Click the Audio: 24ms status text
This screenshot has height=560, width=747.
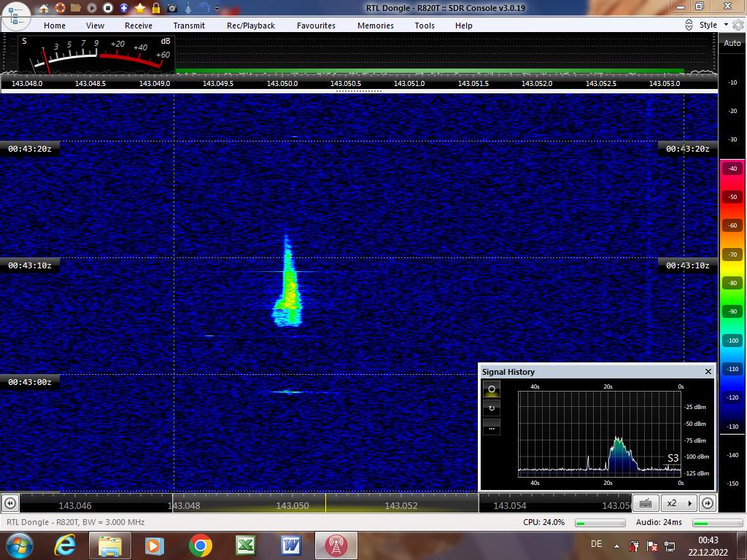659,522
